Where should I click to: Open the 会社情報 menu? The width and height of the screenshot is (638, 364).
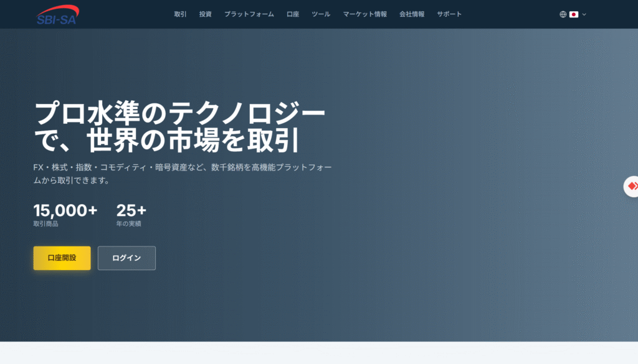pyautogui.click(x=412, y=14)
